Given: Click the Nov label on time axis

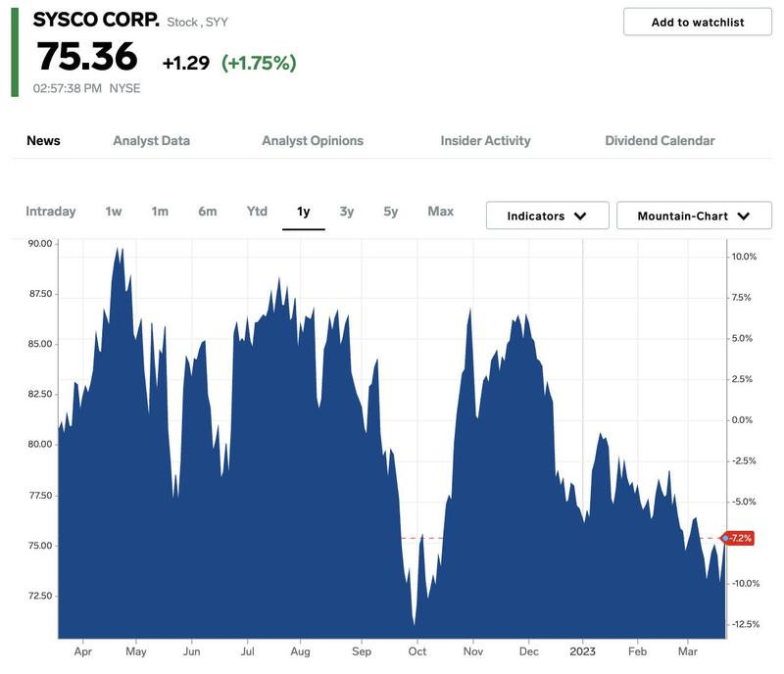Looking at the screenshot, I should coord(473,651).
